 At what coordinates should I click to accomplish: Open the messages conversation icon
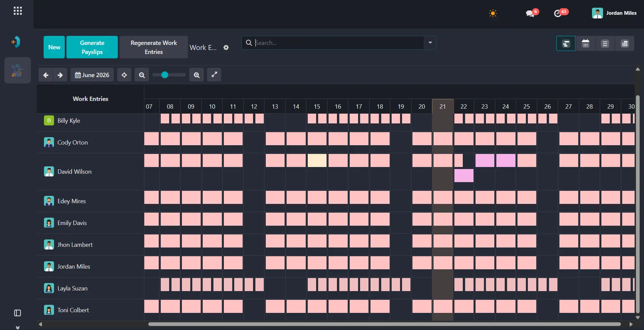click(x=530, y=13)
